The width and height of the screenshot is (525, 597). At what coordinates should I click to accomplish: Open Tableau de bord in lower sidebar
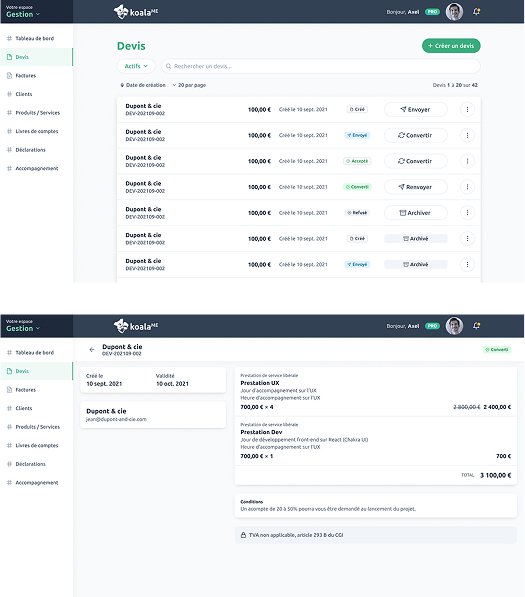pos(34,353)
